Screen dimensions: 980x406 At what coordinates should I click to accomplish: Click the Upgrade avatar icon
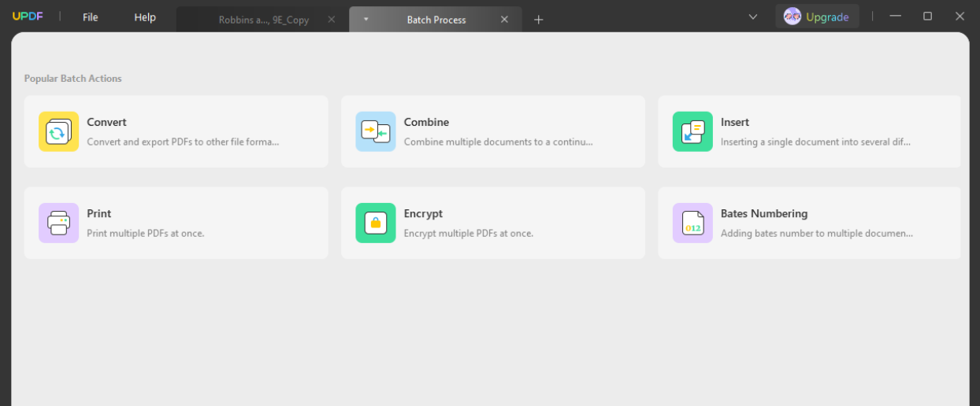coord(792,17)
